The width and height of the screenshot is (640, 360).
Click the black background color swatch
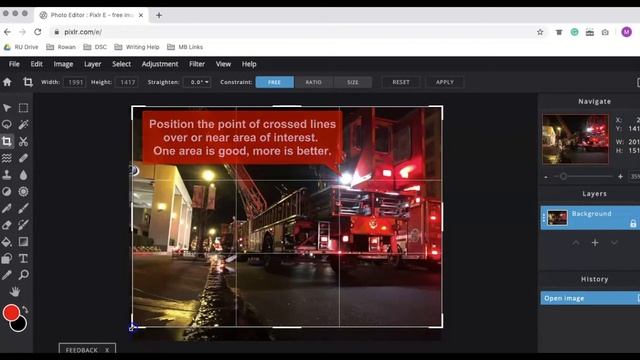[20, 325]
